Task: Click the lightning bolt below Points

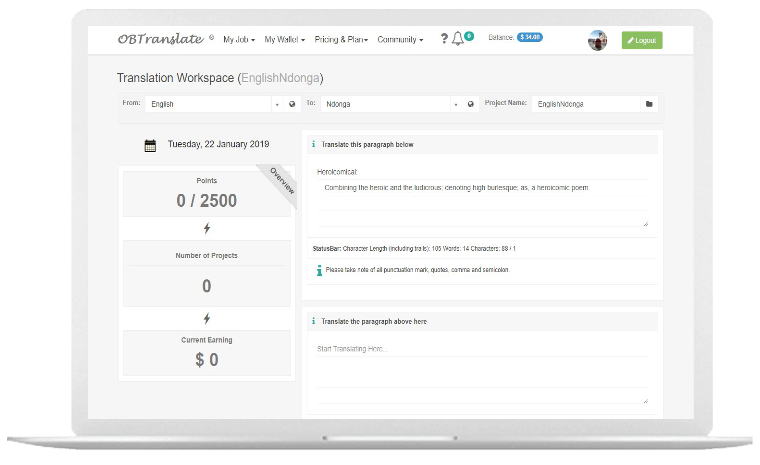Action: pos(207,228)
